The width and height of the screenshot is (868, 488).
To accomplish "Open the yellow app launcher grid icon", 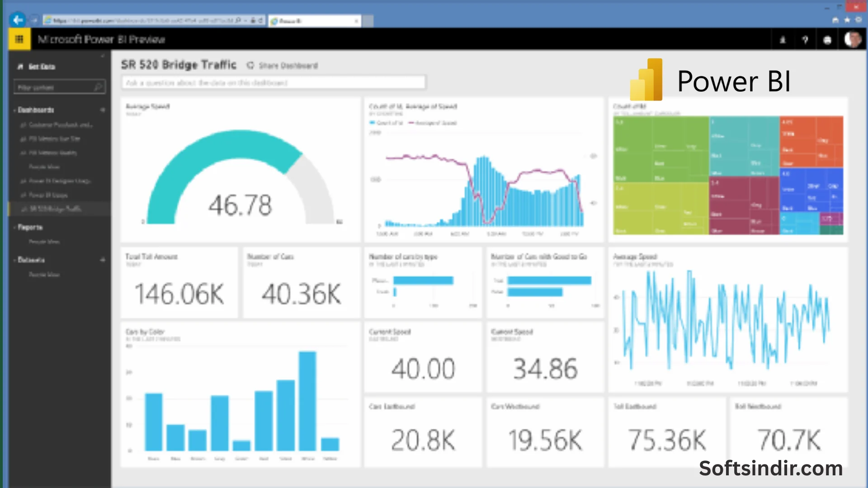I will [19, 39].
